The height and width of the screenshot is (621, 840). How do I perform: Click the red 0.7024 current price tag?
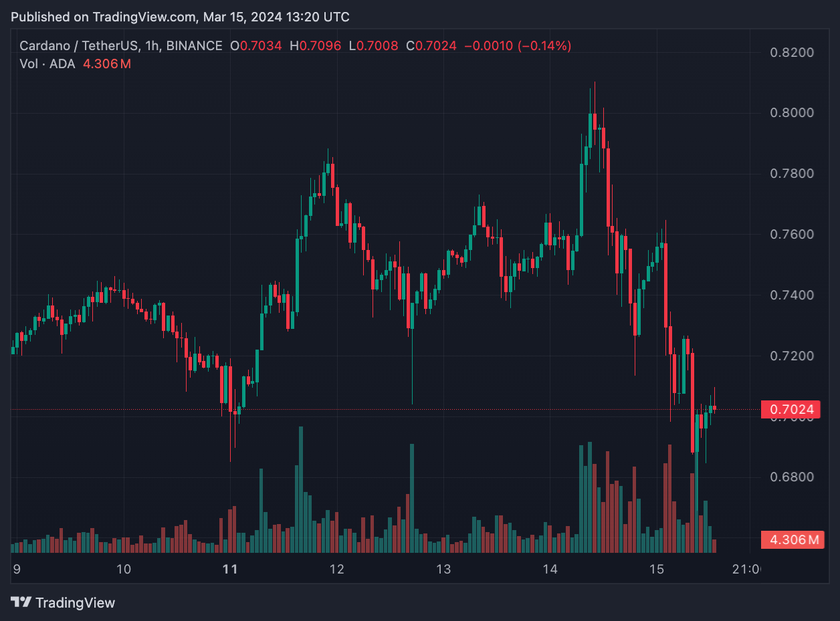pyautogui.click(x=791, y=409)
